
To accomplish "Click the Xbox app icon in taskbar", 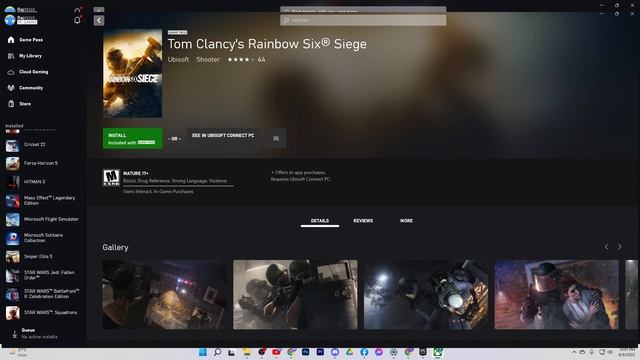I will point(438,352).
